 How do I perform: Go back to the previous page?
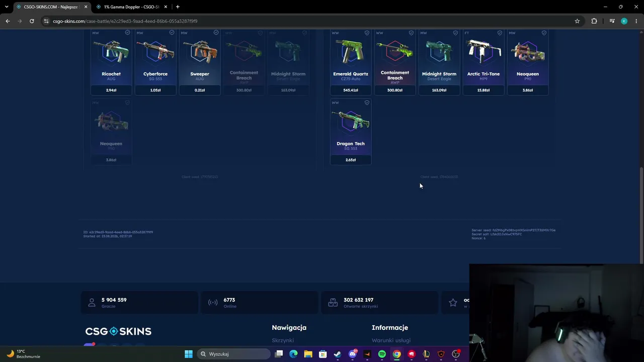(x=8, y=21)
